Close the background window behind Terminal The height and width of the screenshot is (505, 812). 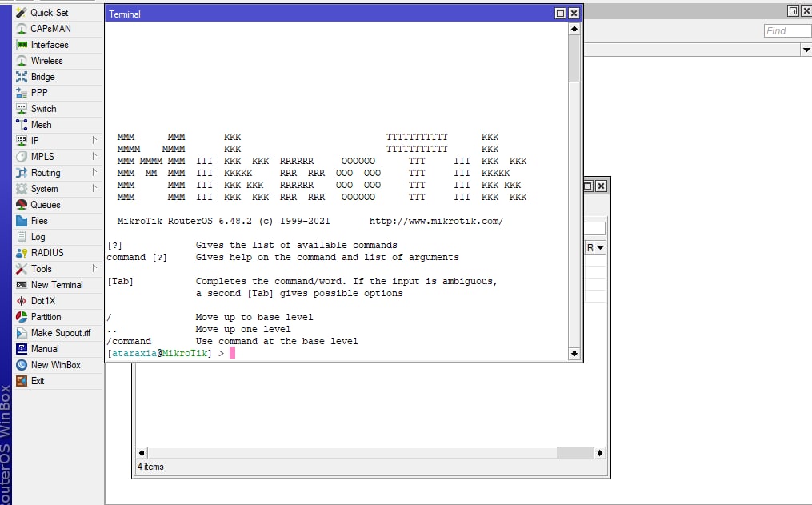(x=601, y=186)
